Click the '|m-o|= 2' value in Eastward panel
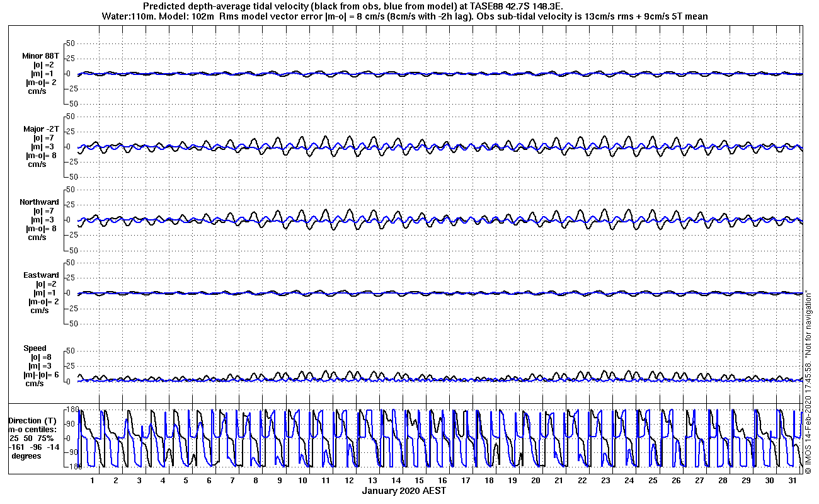This screenshot has width=819, height=504. [43, 302]
